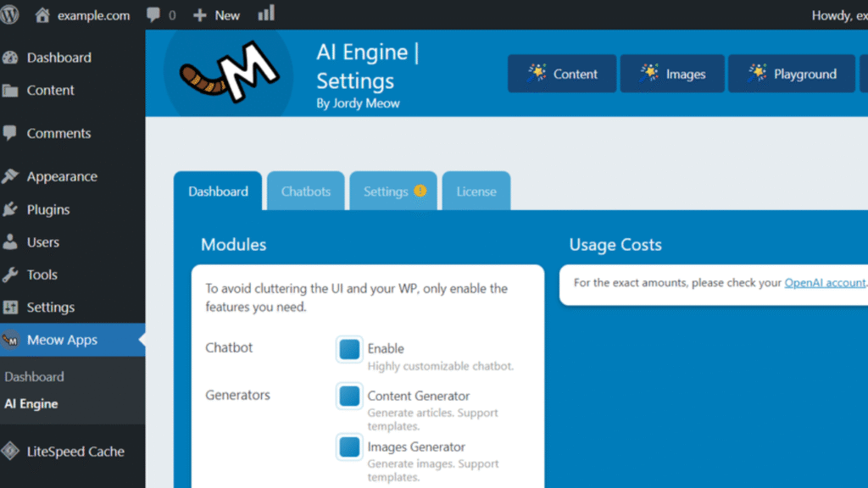Click the 'Chatbot' label
The height and width of the screenshot is (488, 868).
(x=229, y=347)
